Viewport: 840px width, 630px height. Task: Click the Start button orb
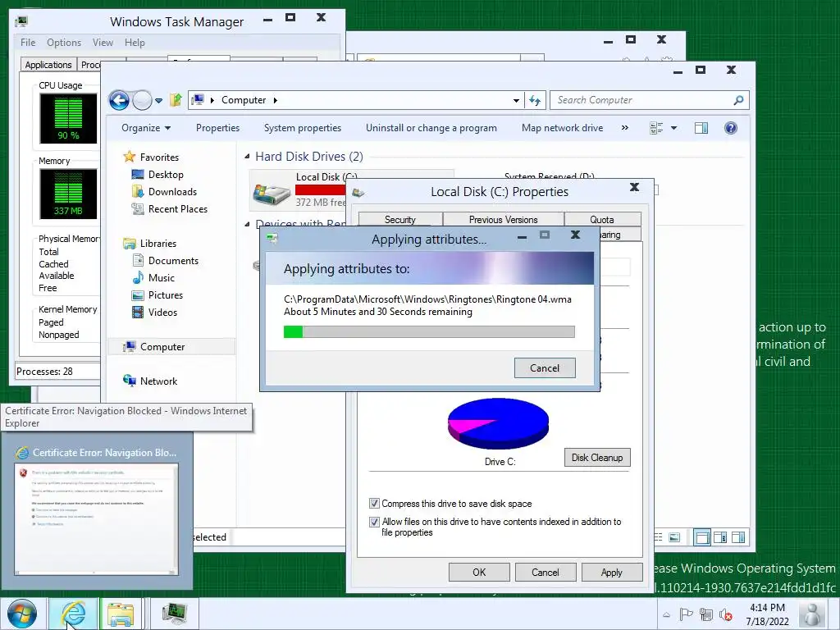pos(22,614)
